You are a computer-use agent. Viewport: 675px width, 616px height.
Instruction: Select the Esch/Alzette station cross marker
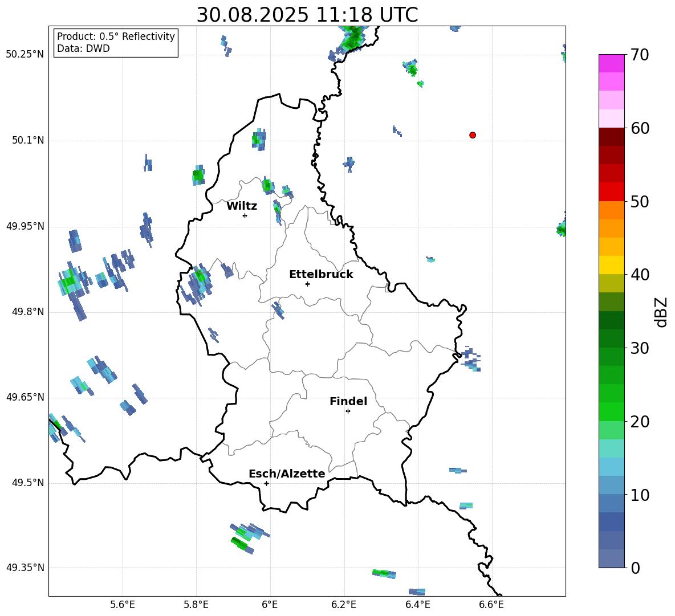266,483
